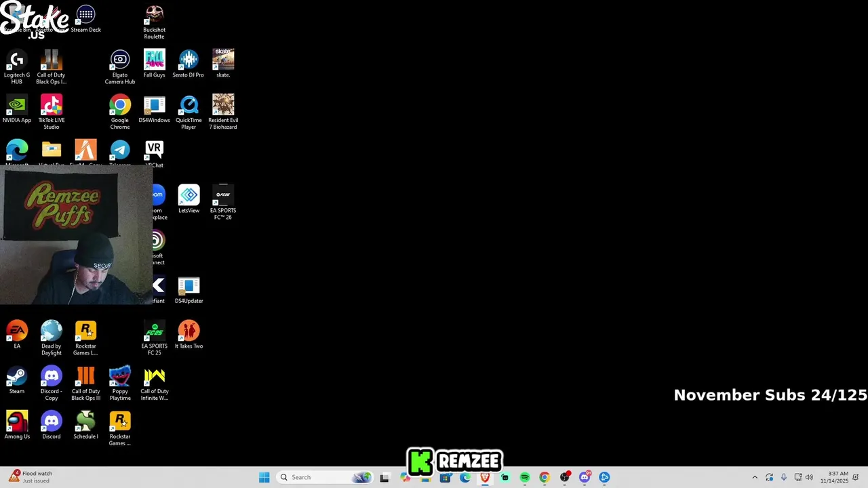Open the Microsoft Edge taskbar icon

[465, 477]
